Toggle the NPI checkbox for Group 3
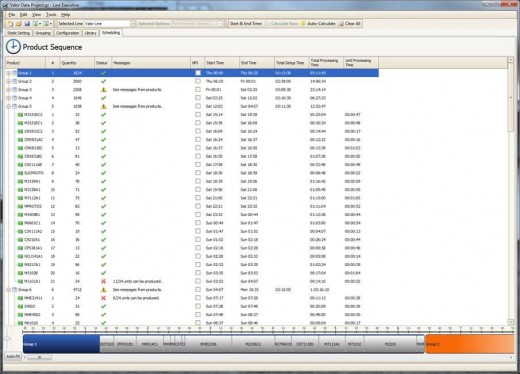 point(198,89)
